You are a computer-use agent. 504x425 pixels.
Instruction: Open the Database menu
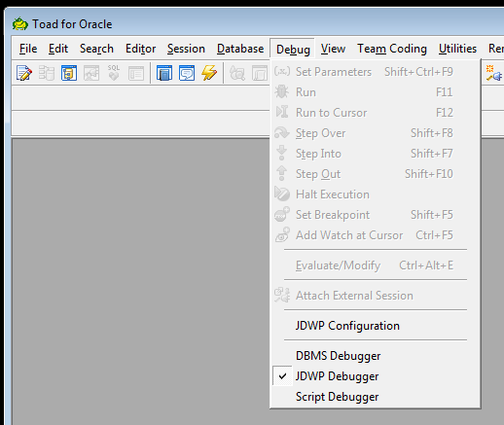(240, 49)
